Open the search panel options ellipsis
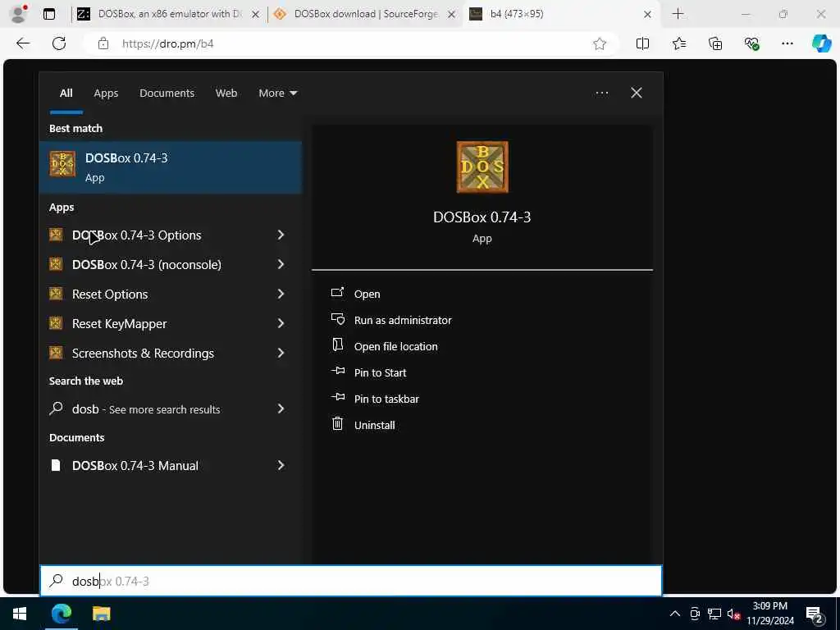This screenshot has height=630, width=840. pyautogui.click(x=601, y=94)
